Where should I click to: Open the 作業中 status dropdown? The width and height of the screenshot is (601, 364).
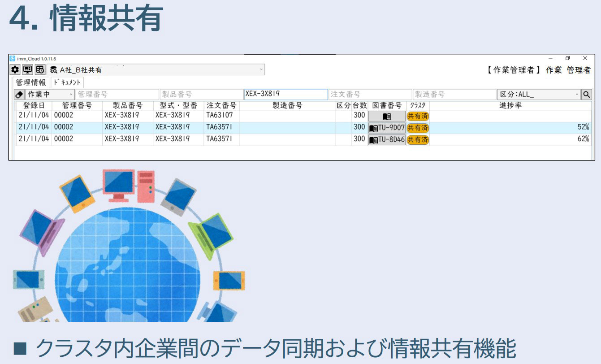coord(71,95)
